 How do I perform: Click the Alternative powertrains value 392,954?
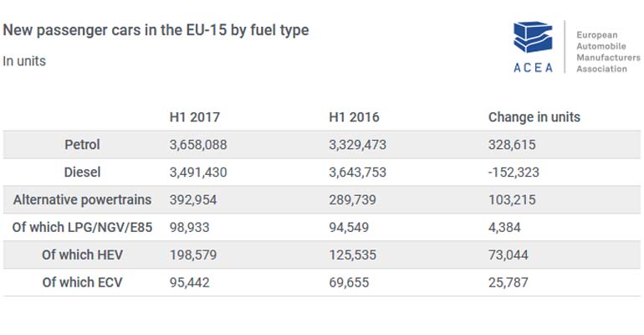192,200
